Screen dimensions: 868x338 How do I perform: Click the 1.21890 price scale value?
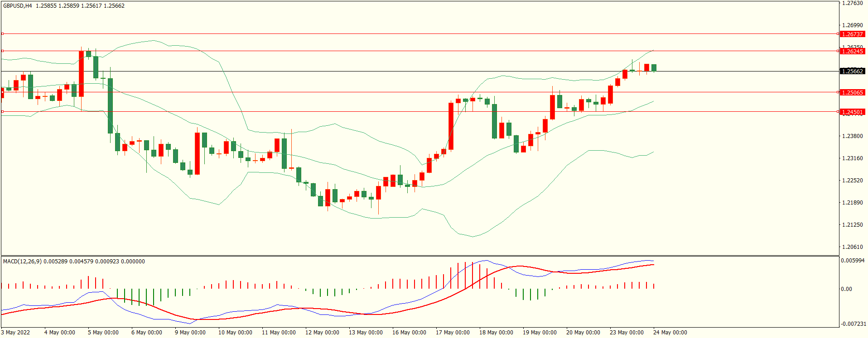[852, 203]
